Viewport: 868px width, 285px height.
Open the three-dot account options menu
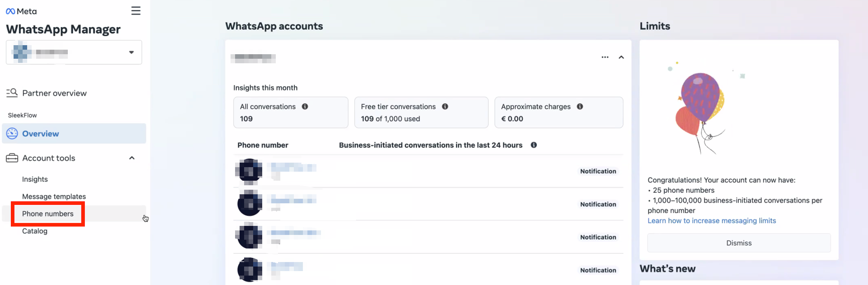coord(605,57)
